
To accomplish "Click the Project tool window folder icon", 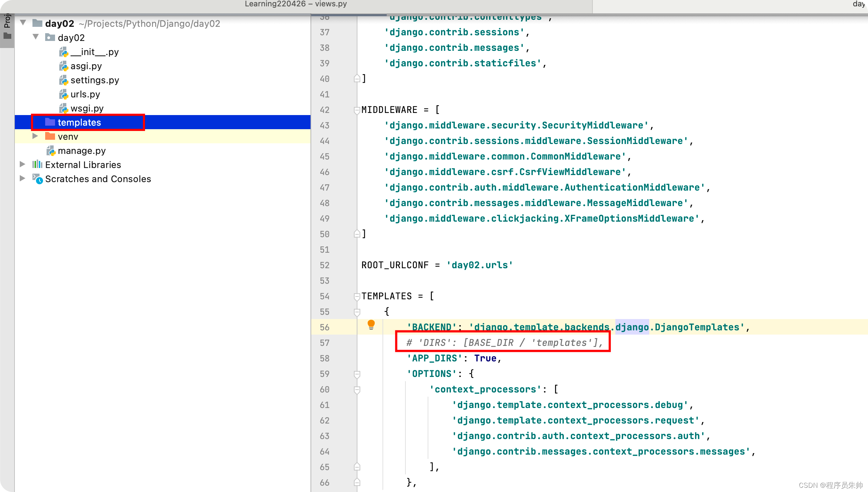I will point(7,36).
